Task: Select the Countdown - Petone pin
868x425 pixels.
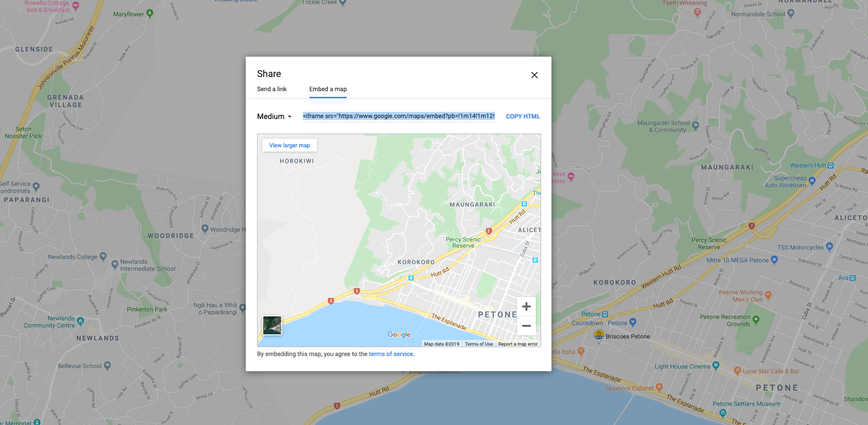Action: [633, 322]
